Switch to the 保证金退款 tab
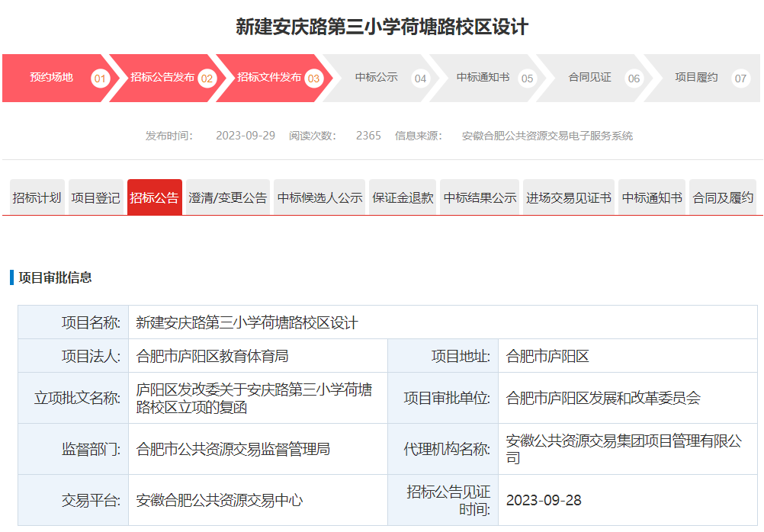Viewport: 764px width, 532px height. 403,197
